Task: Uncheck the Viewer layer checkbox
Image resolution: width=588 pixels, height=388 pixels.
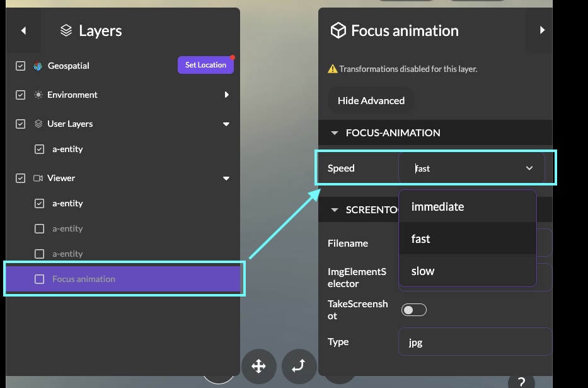Action: (20, 178)
